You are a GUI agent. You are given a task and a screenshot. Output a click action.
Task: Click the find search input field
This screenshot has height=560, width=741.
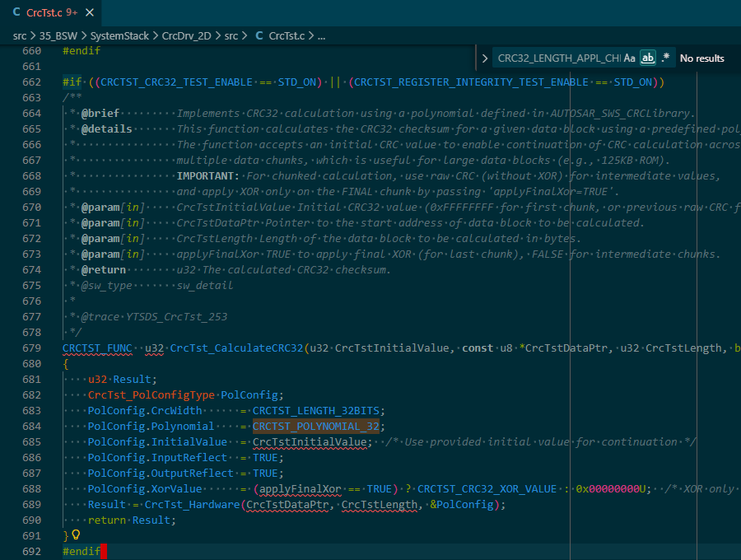tap(557, 58)
